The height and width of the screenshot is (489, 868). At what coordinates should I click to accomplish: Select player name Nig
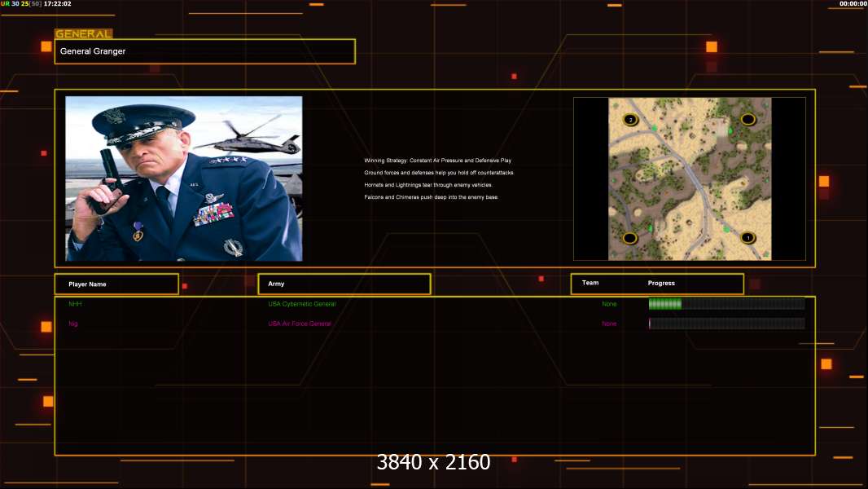(73, 324)
